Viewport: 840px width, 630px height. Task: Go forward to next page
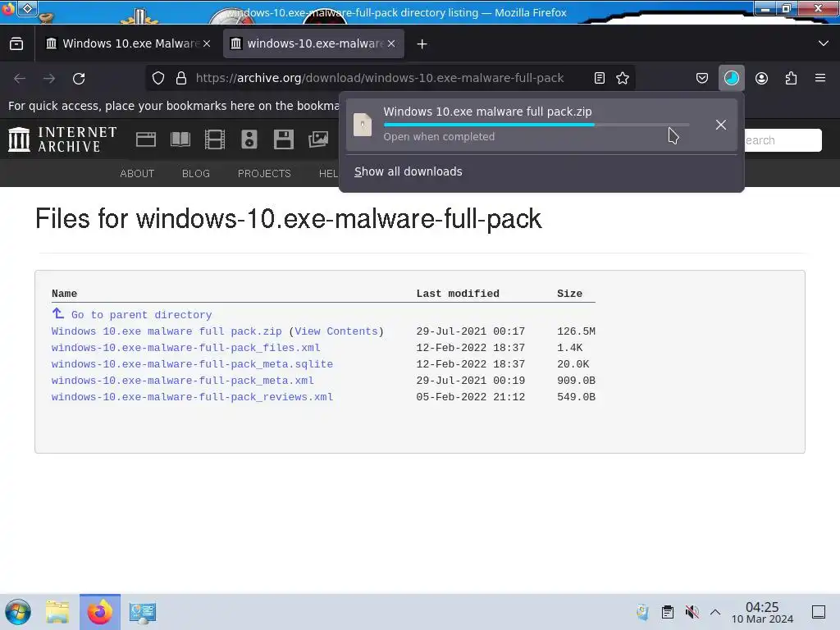click(49, 79)
